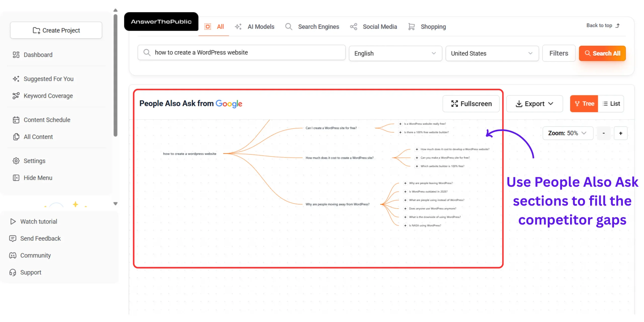The height and width of the screenshot is (322, 644).
Task: Open the Social Media tab
Action: (x=373, y=26)
